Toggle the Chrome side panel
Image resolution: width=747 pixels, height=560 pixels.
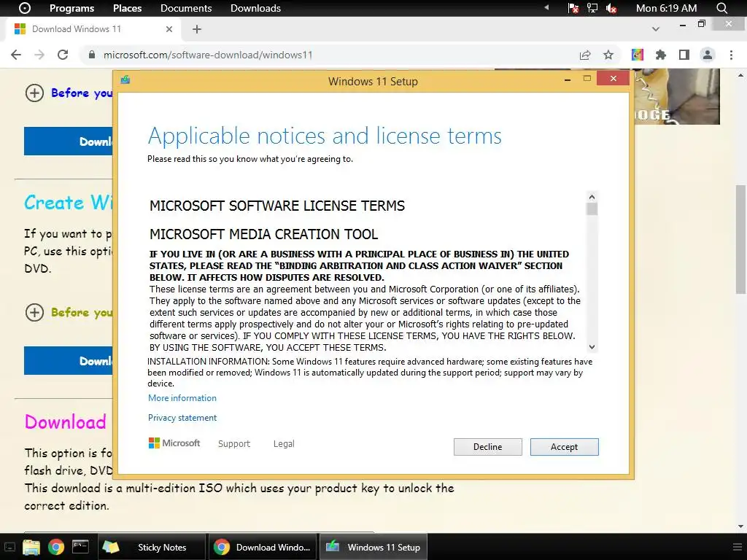684,55
